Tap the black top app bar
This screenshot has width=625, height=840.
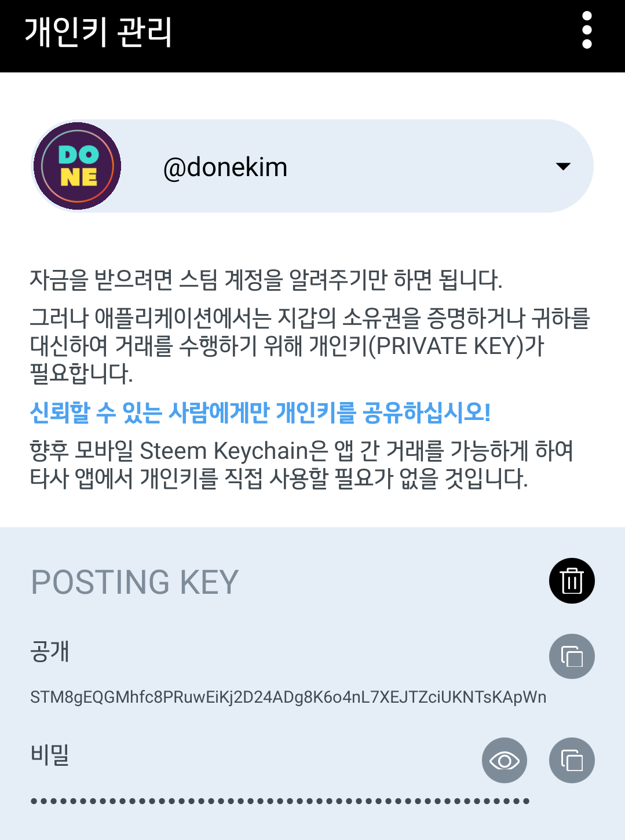click(312, 36)
